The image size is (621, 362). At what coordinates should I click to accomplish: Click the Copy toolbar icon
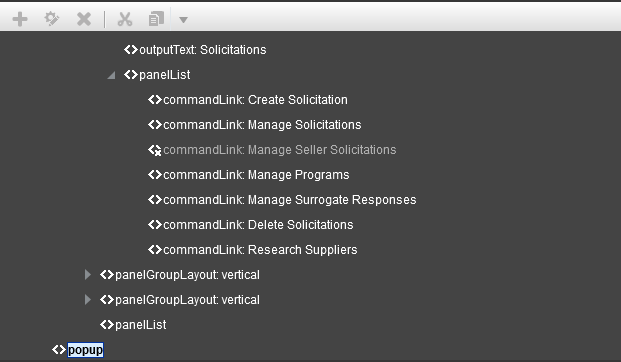(x=156, y=19)
